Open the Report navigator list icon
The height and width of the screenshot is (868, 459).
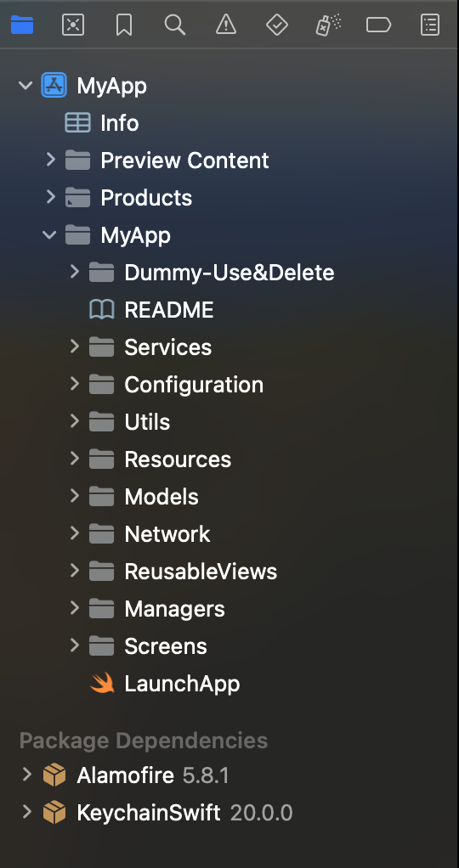(x=430, y=25)
